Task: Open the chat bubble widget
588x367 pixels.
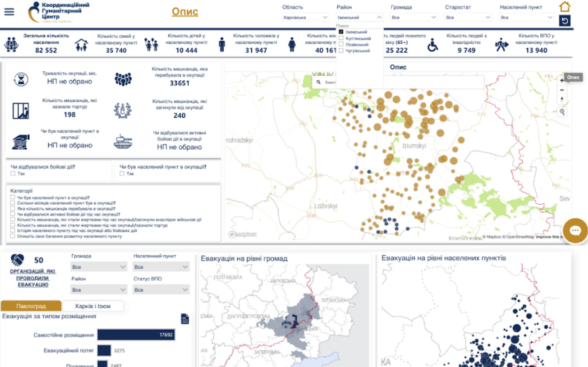Action: [575, 231]
